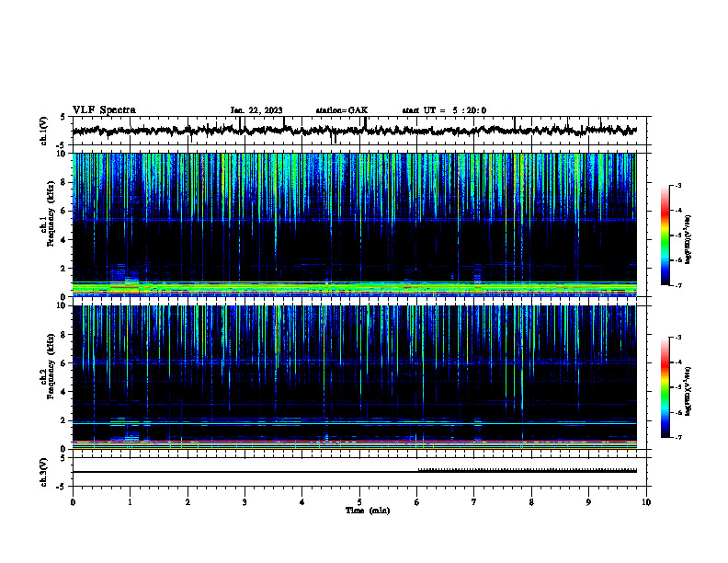Click the ch.3(V) axis label
This screenshot has height=563, width=728.
[44, 472]
